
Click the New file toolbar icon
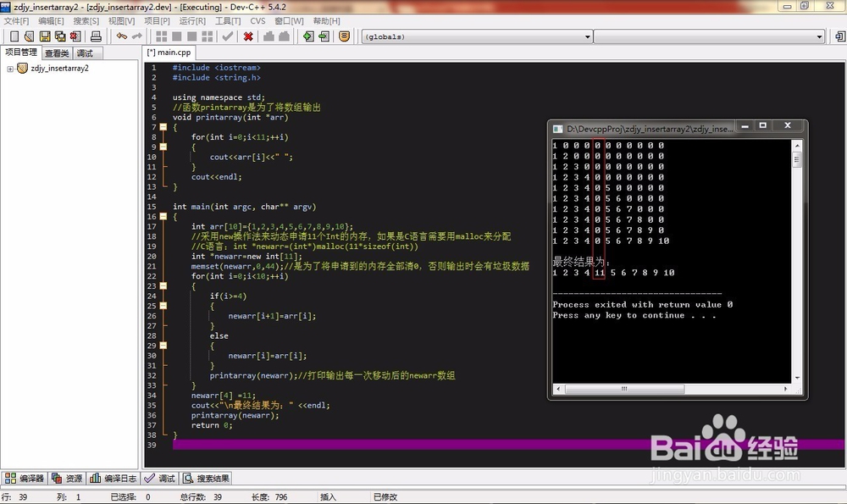point(14,36)
